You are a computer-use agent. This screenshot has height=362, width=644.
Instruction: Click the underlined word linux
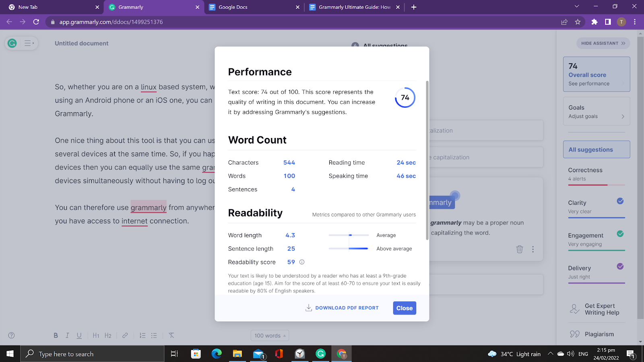point(149,87)
